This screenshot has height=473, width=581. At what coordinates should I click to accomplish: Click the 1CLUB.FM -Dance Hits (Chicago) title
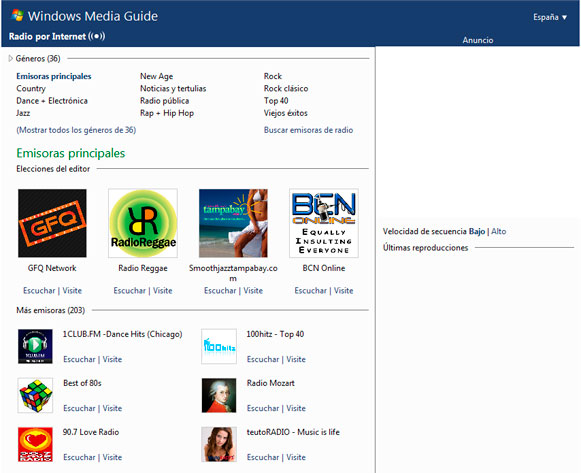123,334
